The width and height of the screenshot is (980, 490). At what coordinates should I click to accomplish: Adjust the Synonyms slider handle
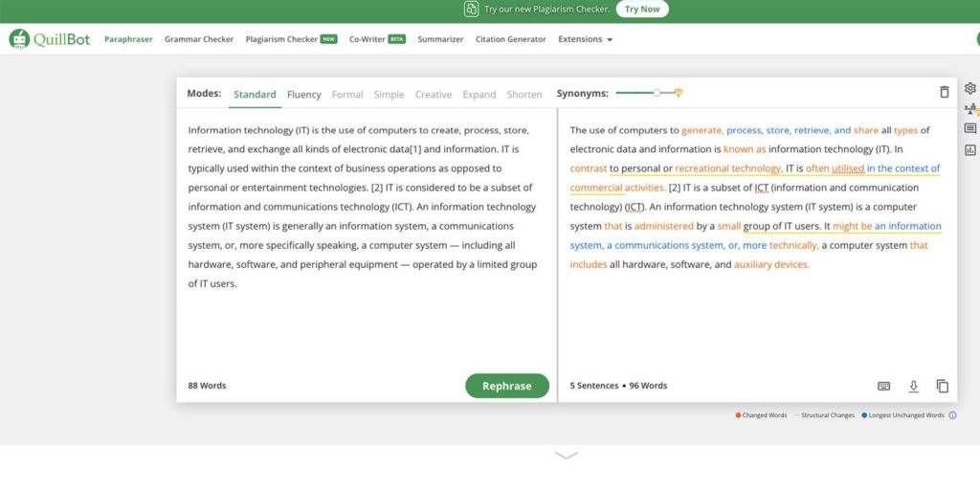[x=657, y=93]
